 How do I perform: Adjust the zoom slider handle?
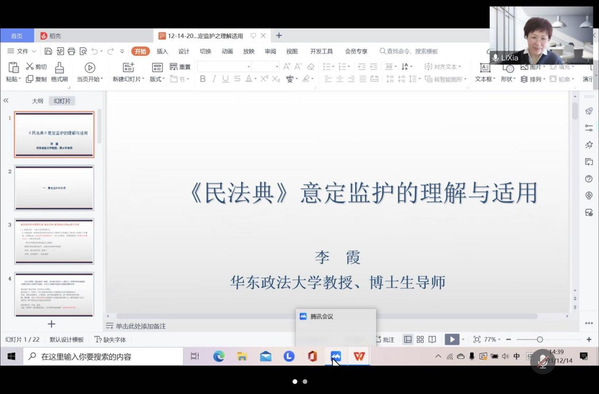[539, 339]
